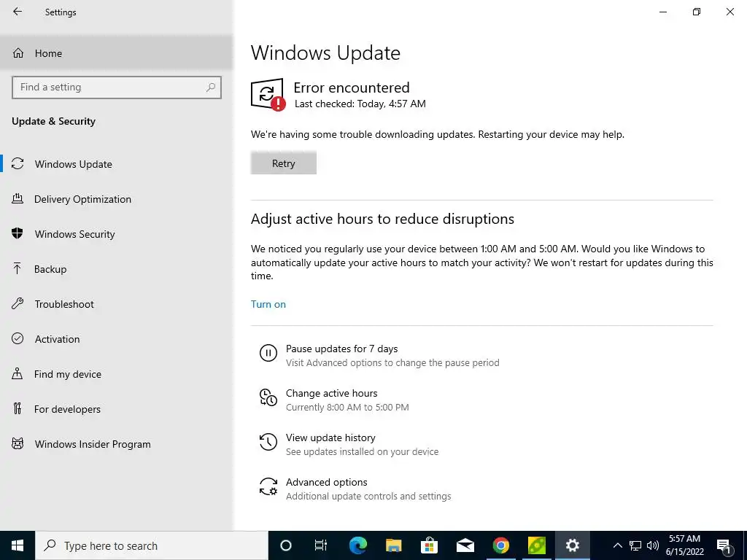Click the Windows Security shield icon
The height and width of the screenshot is (560, 747).
18,233
